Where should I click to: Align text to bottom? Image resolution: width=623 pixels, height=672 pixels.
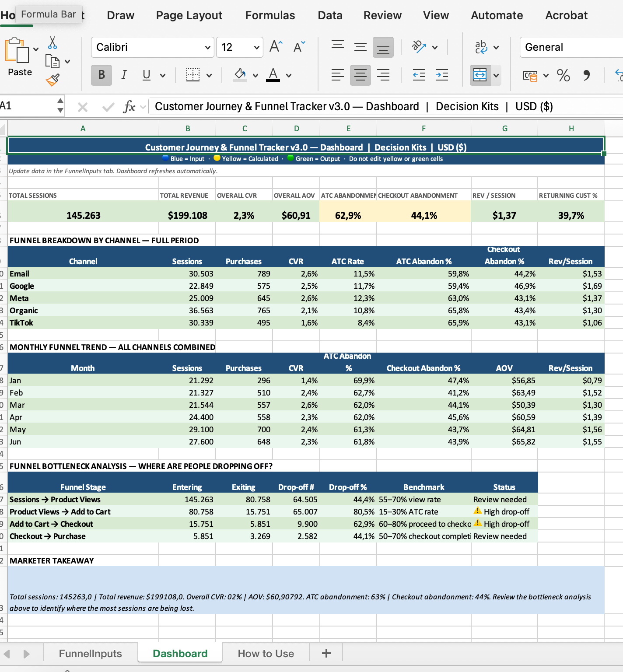(x=383, y=47)
